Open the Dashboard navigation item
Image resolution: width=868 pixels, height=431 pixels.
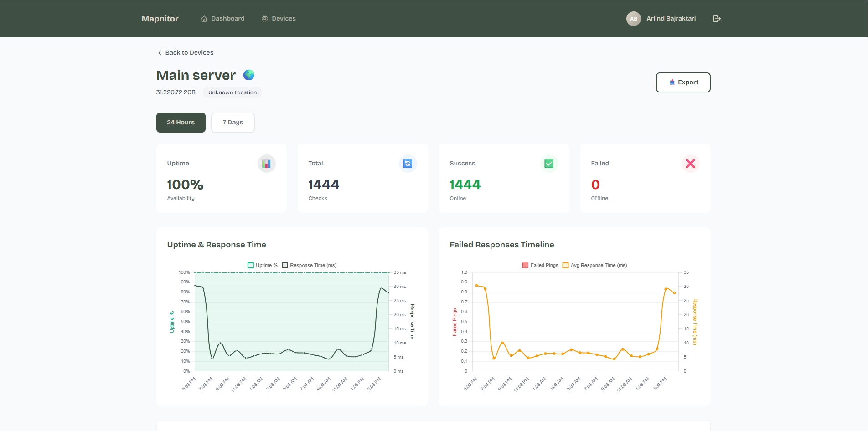(223, 19)
